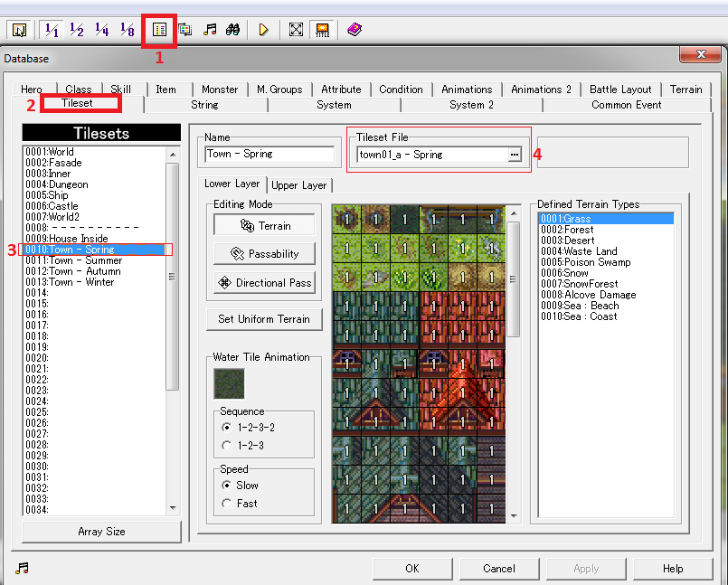Click the Set Uniform Terrain button
This screenshot has width=728, height=585.
[263, 319]
